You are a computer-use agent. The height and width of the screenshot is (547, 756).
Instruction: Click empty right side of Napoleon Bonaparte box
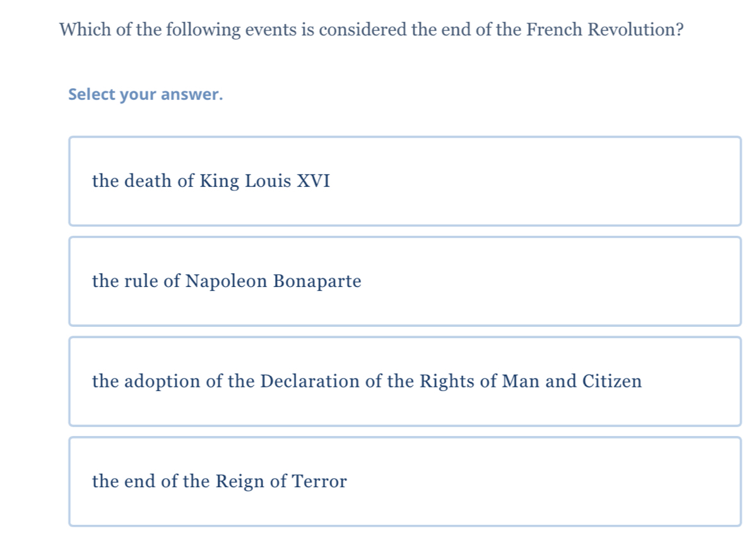pyautogui.click(x=568, y=281)
